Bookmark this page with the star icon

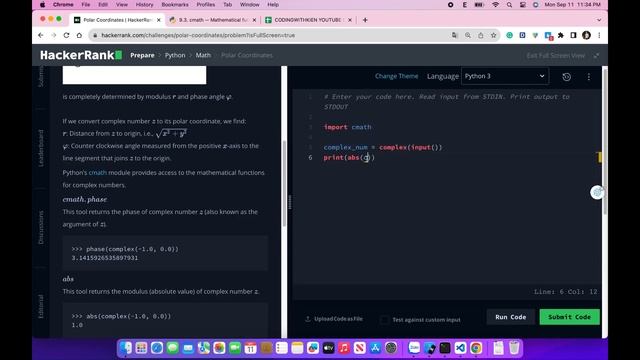click(493, 36)
